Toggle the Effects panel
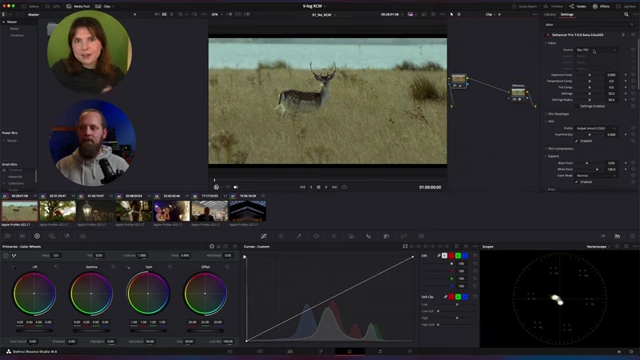 pos(601,6)
